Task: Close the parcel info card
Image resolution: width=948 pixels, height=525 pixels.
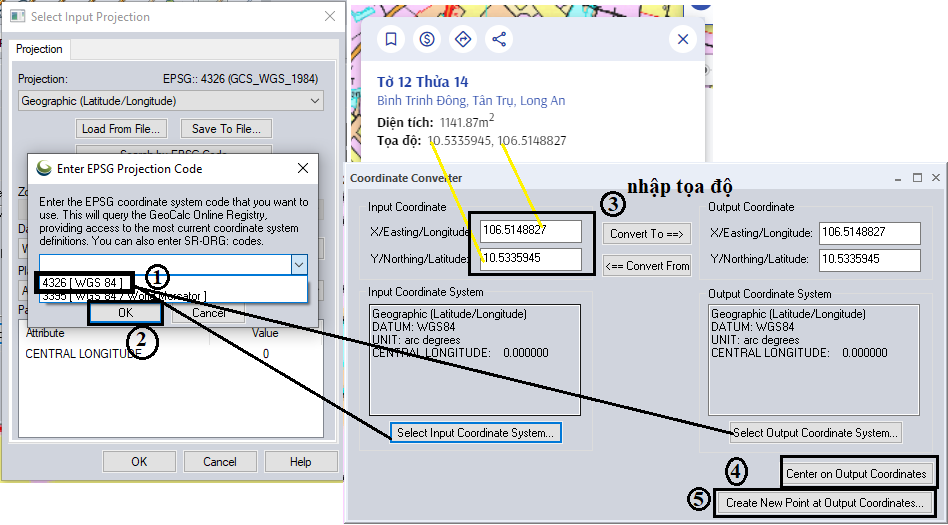Action: click(x=683, y=39)
